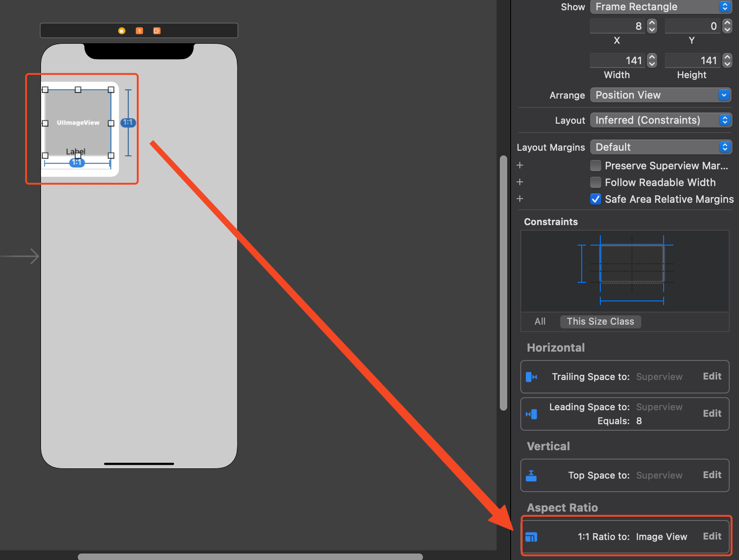Viewport: 739px width, 560px height.
Task: Select the Label in the canvas cell
Action: coord(76,152)
